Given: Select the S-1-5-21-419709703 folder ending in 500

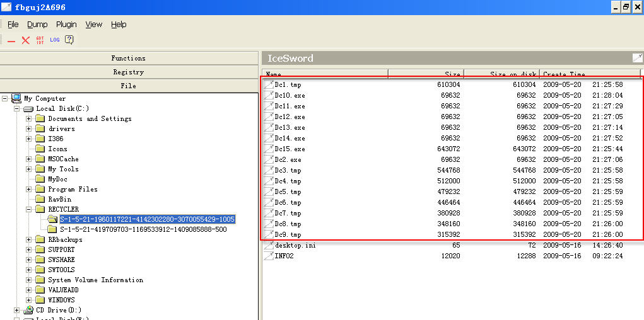Looking at the screenshot, I should pos(143,229).
